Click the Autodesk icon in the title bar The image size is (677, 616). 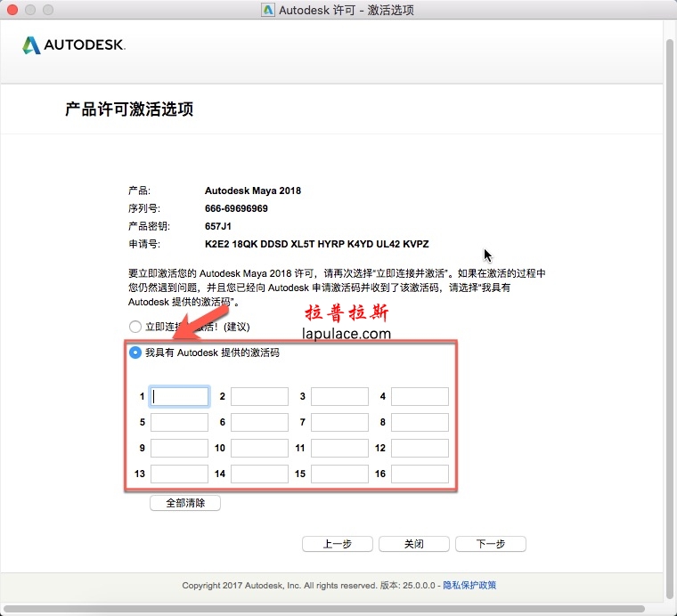point(268,10)
